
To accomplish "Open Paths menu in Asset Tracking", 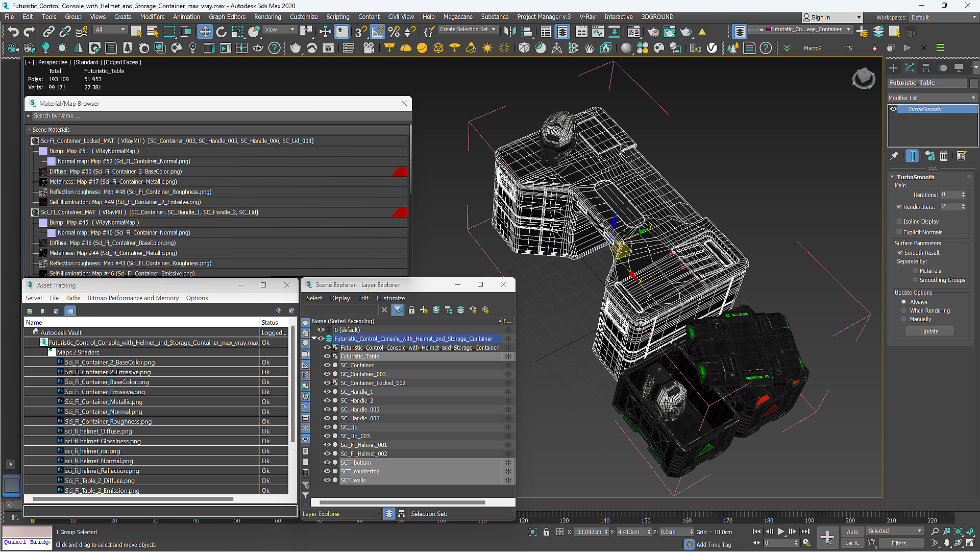I will pos(73,298).
